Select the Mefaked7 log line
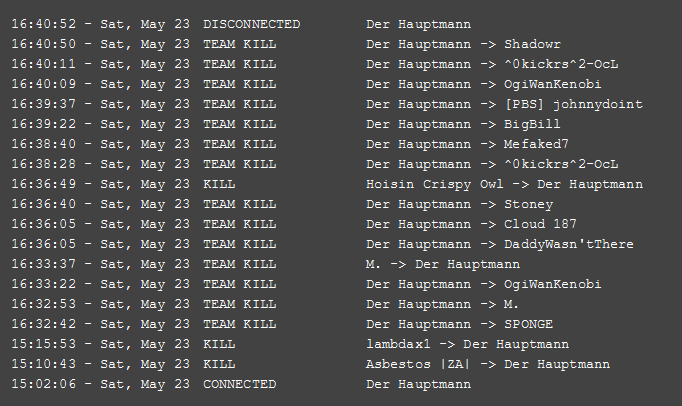 [x=290, y=144]
